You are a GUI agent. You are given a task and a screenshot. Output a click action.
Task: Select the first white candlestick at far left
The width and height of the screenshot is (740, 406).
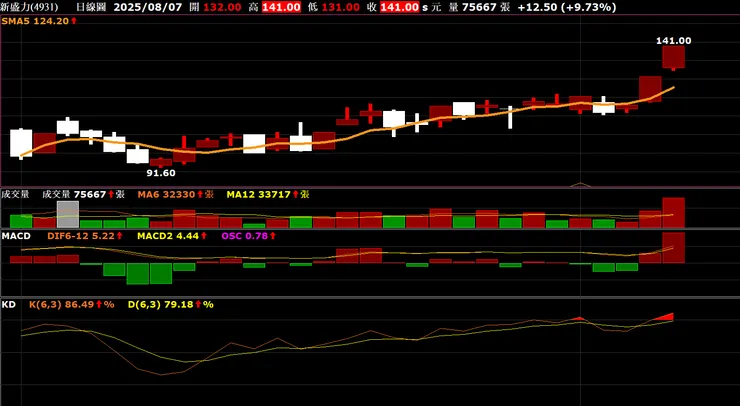[21, 143]
